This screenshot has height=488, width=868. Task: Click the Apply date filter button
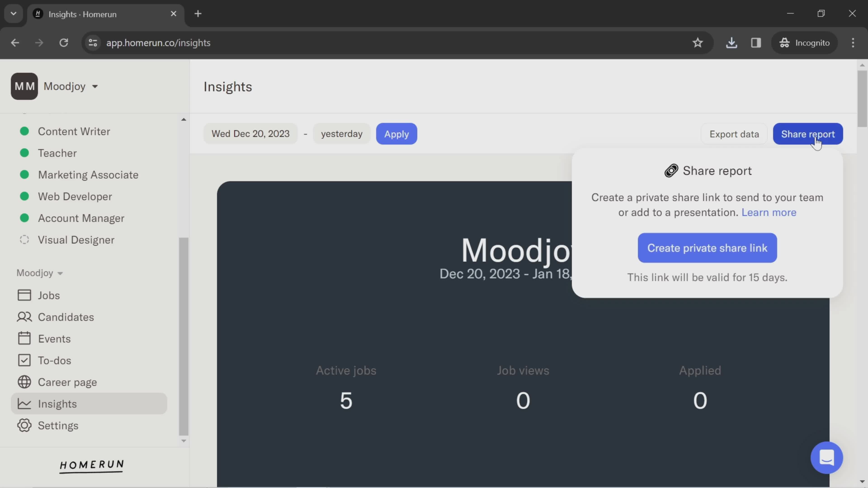396,134
